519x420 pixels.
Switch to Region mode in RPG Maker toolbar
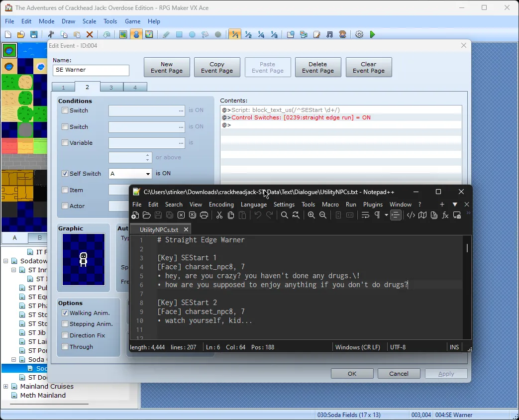click(x=149, y=34)
